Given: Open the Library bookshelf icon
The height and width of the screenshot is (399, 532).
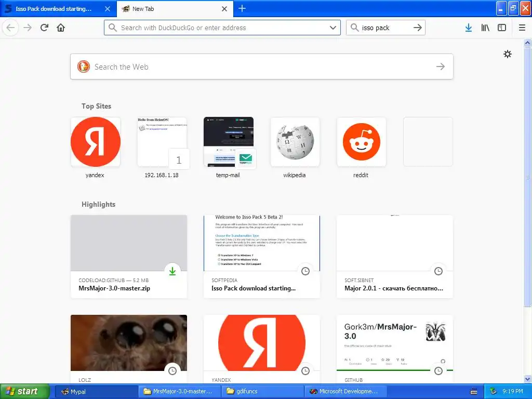Looking at the screenshot, I should point(485,28).
